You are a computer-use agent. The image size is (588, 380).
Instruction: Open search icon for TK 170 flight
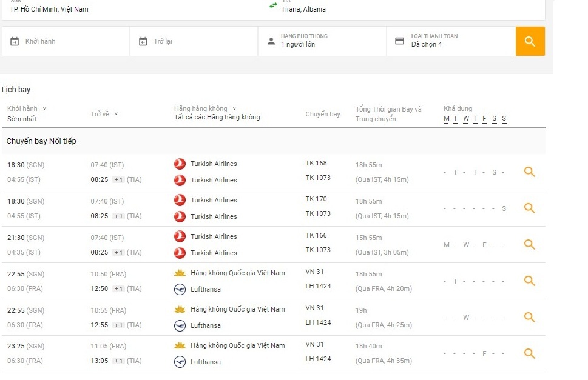pos(529,208)
